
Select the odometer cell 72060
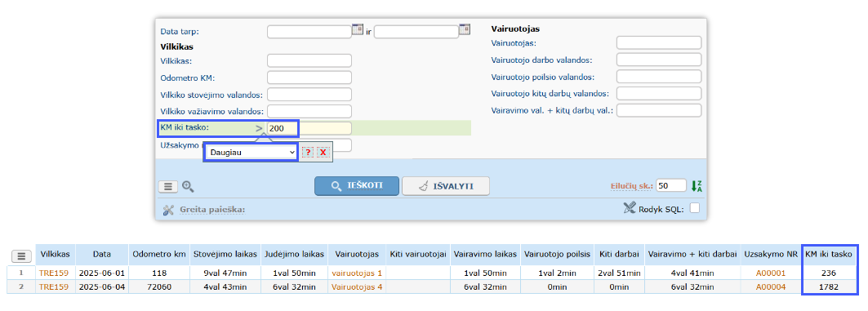pos(159,287)
